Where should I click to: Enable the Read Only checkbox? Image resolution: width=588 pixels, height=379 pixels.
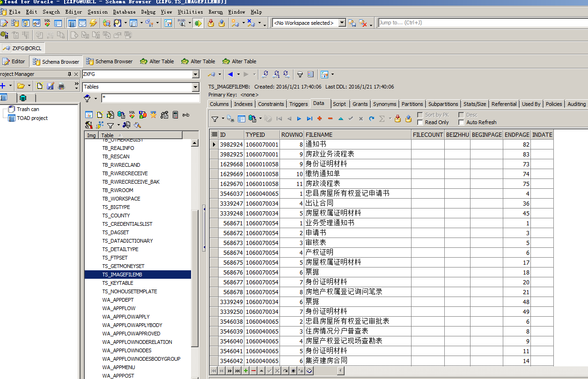pos(420,122)
